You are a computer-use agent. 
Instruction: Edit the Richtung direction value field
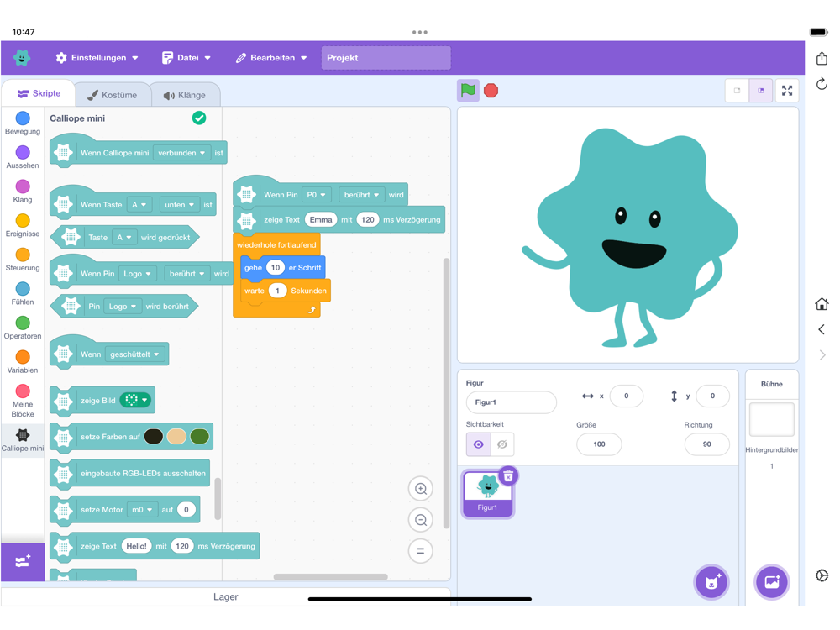pyautogui.click(x=707, y=444)
